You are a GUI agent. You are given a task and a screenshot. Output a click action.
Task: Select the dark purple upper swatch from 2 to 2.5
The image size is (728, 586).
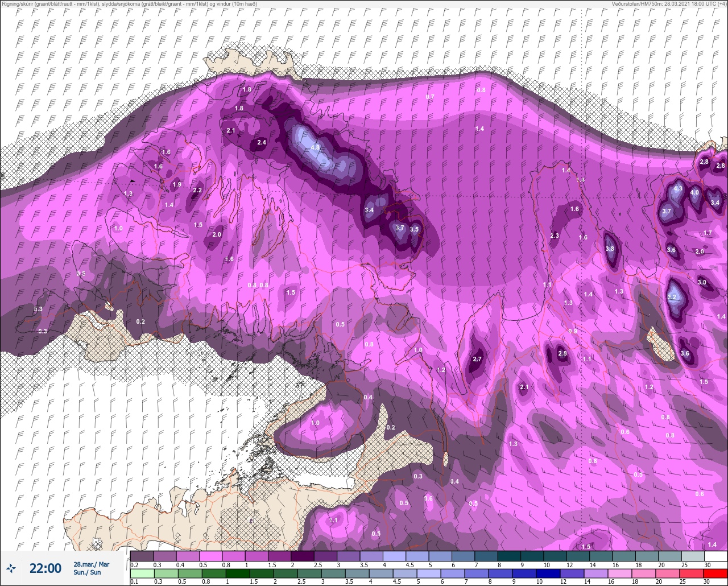click(x=302, y=556)
